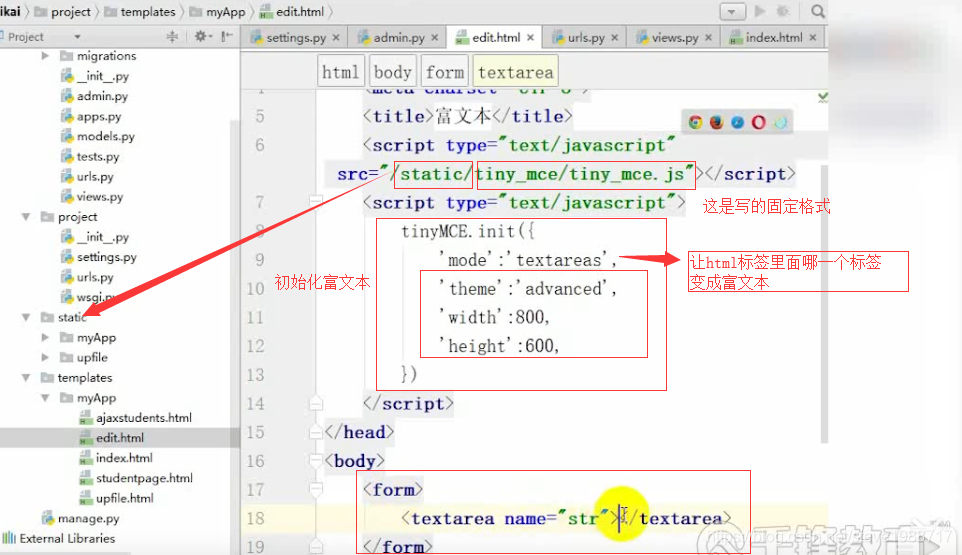
Task: Collapse myApp folder under templates
Action: (x=45, y=397)
